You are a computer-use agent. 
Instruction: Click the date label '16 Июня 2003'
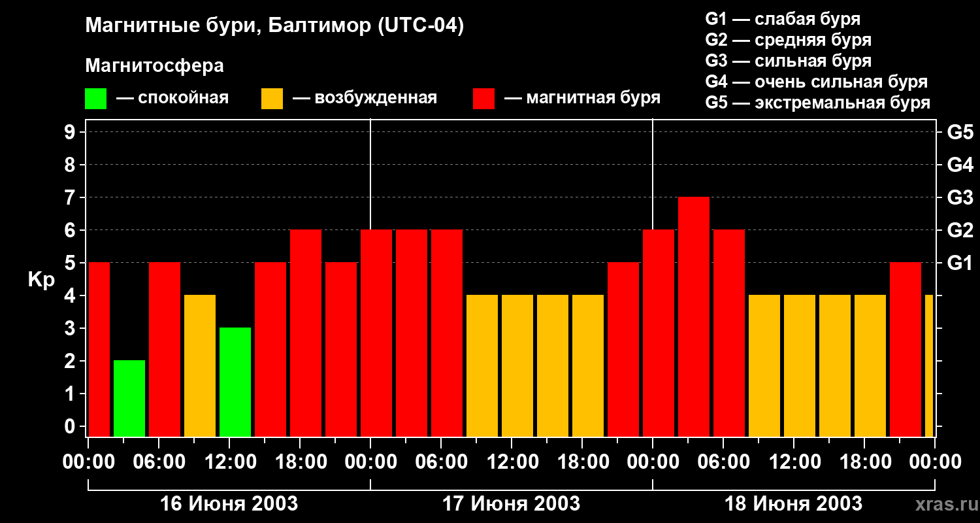click(x=229, y=503)
